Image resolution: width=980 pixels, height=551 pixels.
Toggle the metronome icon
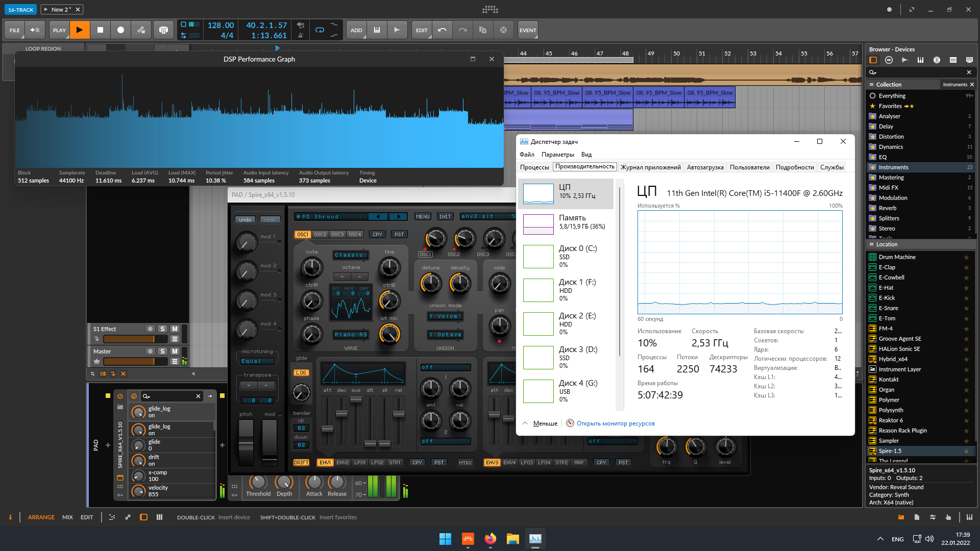tap(301, 35)
